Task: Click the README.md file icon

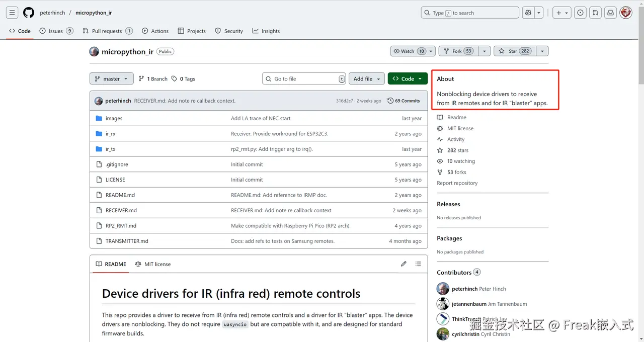Action: (x=99, y=195)
